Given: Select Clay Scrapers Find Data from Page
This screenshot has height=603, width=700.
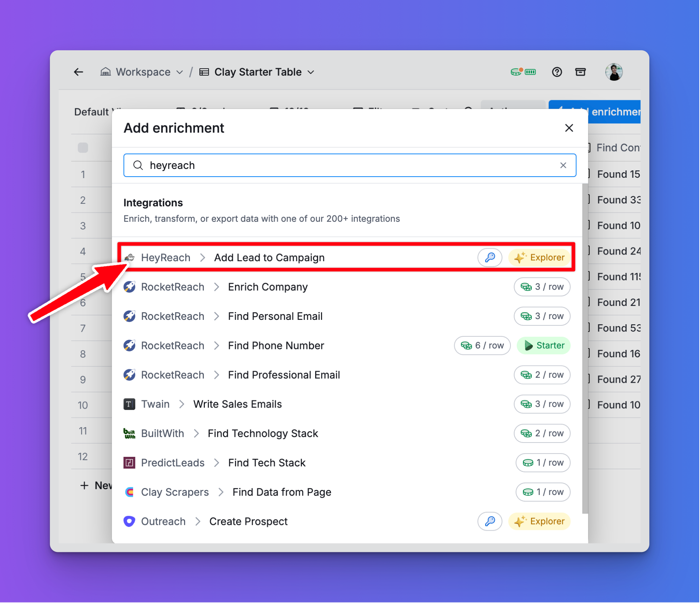Looking at the screenshot, I should [347, 492].
